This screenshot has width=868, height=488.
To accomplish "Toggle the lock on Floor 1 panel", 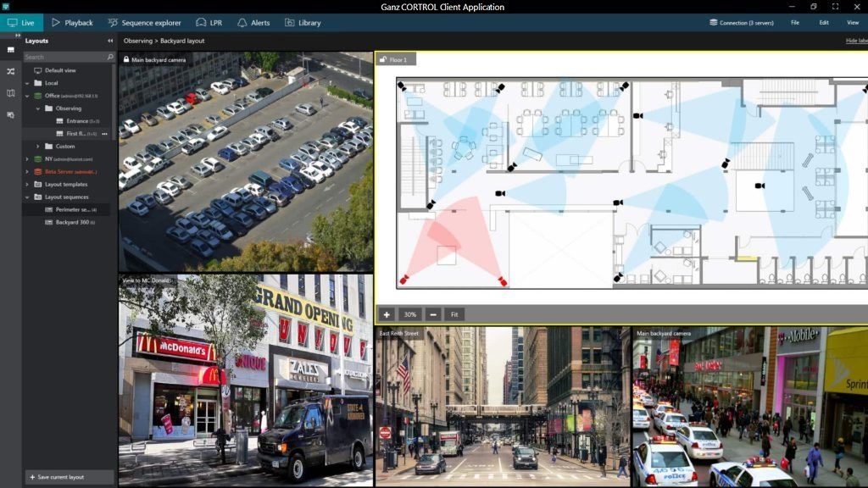I will click(382, 60).
